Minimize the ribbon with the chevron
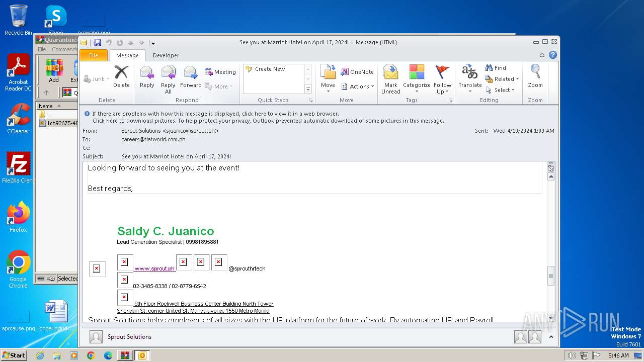 pos(542,55)
